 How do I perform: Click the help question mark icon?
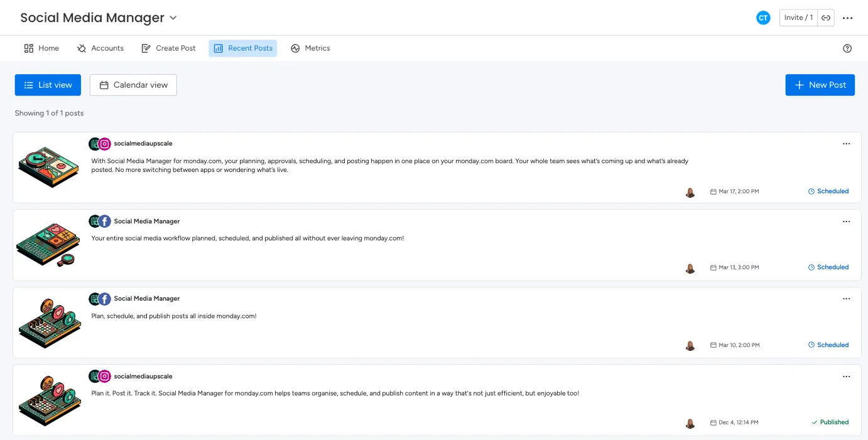coord(847,48)
